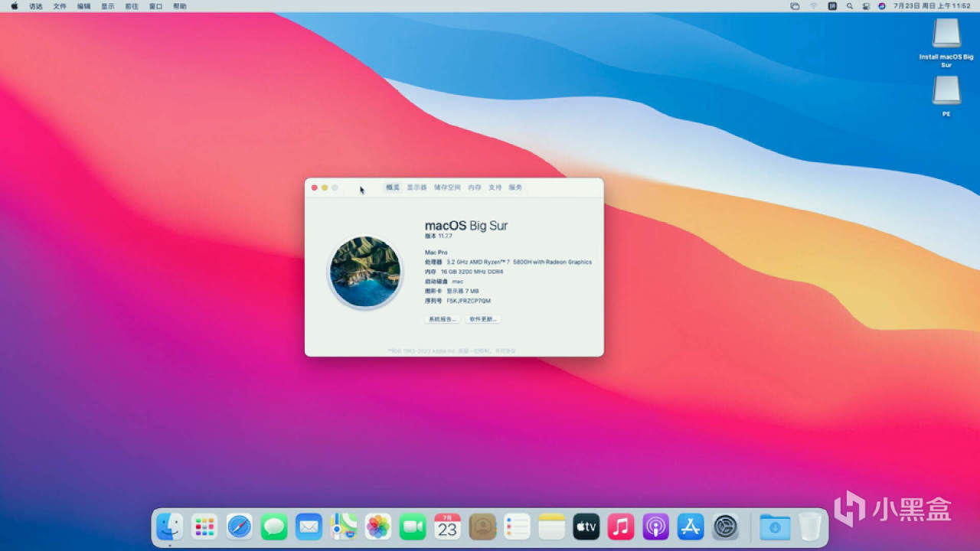Open Launchpad from the Dock
The height and width of the screenshot is (551, 980).
pyautogui.click(x=204, y=527)
